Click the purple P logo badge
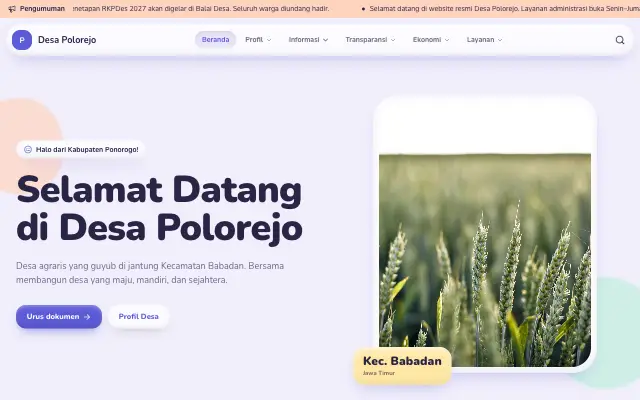This screenshot has width=640, height=400. 22,40
